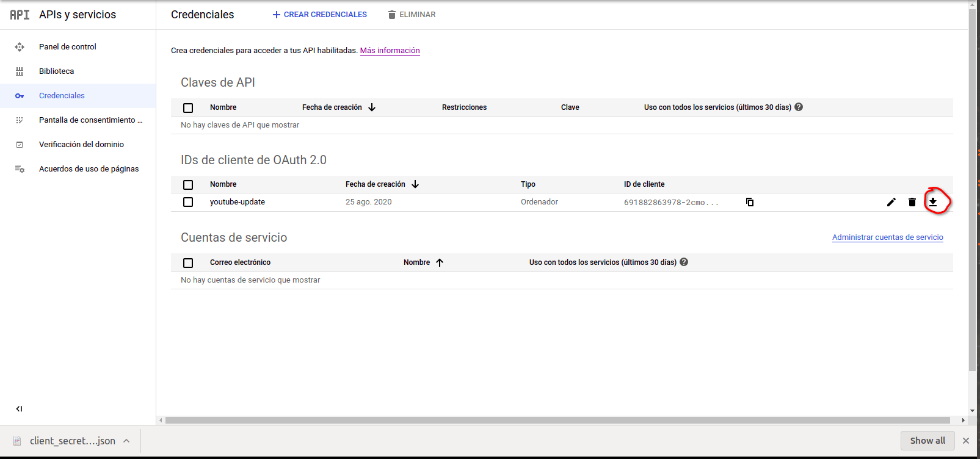
Task: Click help icon beside service accounts usage column
Action: (x=684, y=262)
